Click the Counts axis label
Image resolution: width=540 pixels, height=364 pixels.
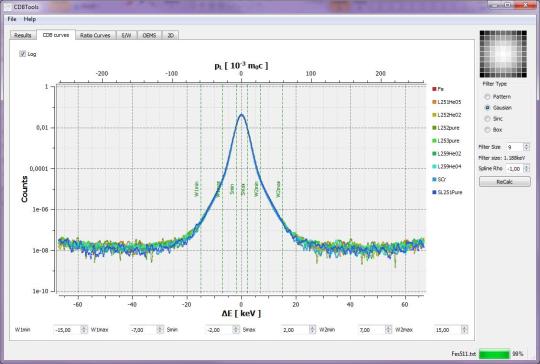pyautogui.click(x=24, y=189)
